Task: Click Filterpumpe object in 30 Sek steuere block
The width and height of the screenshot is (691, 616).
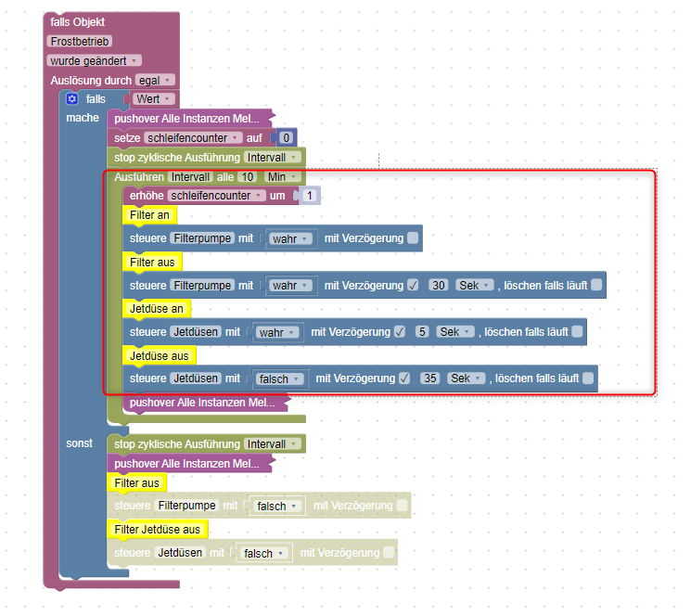Action: (x=202, y=286)
